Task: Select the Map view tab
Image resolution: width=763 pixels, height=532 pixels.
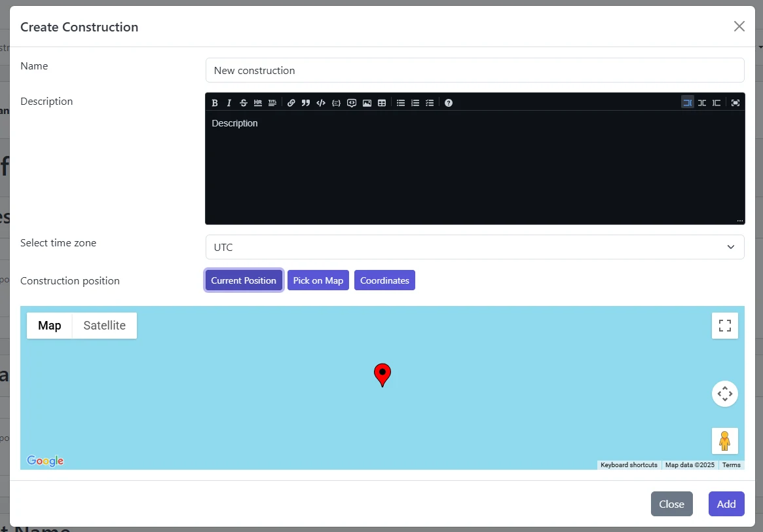Action: (x=49, y=326)
